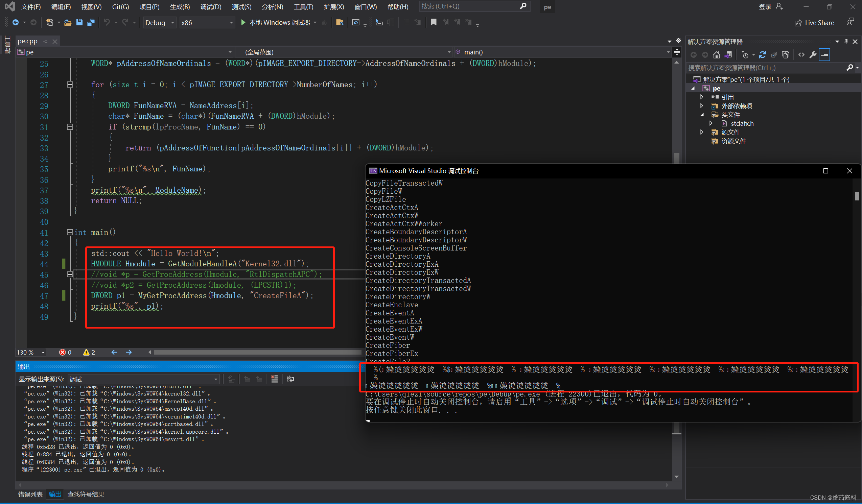Click the bookmark toggle toolbar icon
The width and height of the screenshot is (862, 504).
[434, 23]
